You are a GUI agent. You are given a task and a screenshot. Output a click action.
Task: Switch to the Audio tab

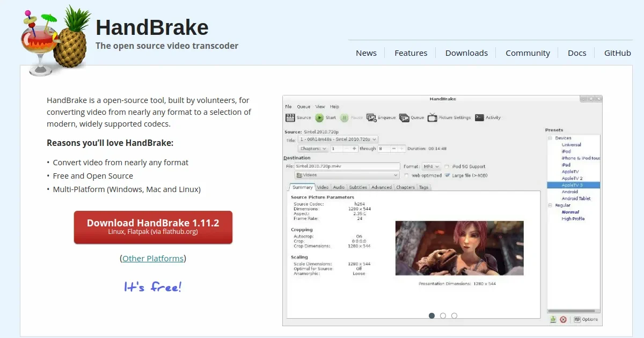point(339,187)
